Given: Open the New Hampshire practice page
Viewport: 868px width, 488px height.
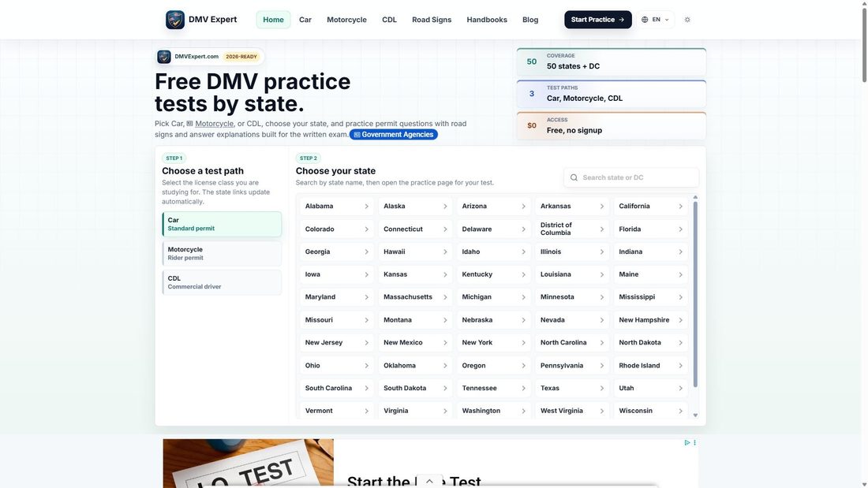Looking at the screenshot, I should 650,320.
